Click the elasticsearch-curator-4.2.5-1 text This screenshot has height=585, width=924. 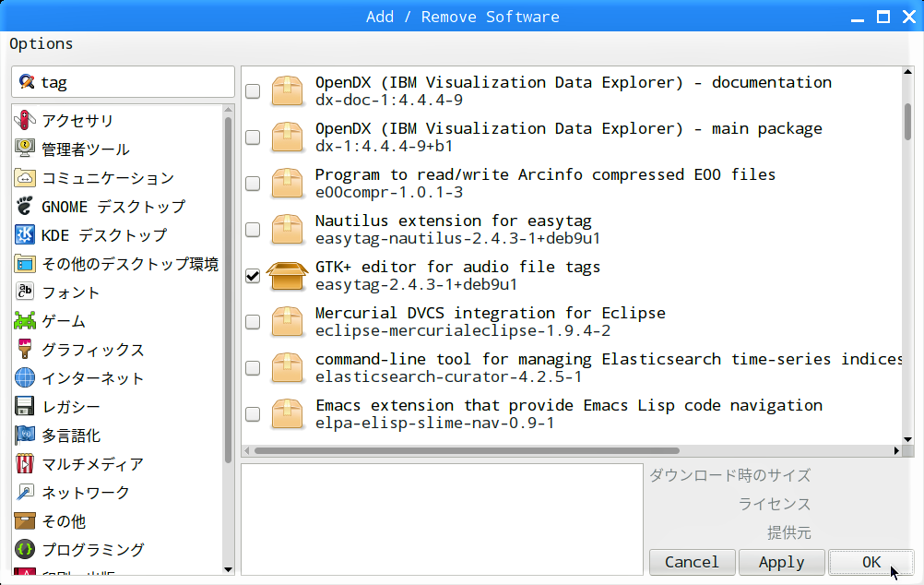click(448, 376)
